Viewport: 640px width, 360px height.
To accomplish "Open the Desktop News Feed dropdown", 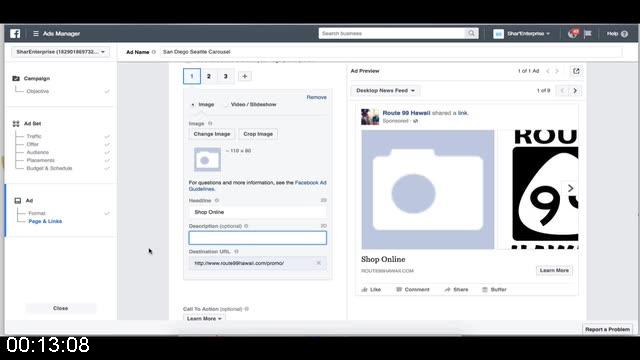I will [385, 91].
